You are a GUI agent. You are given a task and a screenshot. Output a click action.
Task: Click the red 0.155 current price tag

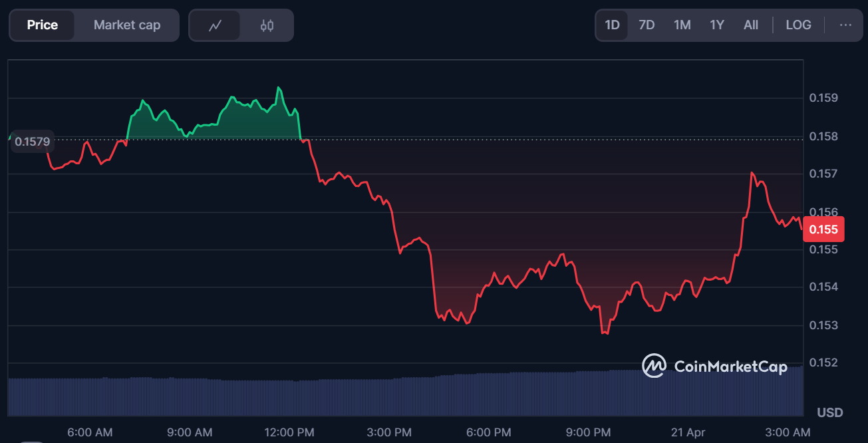823,230
